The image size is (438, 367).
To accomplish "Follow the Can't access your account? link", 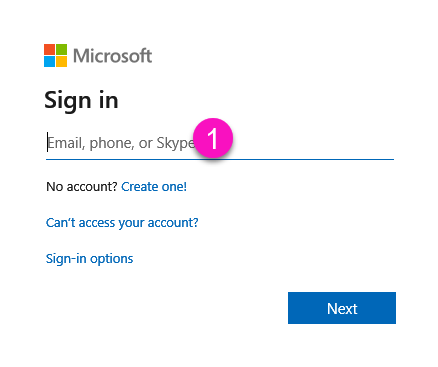I will (x=122, y=223).
